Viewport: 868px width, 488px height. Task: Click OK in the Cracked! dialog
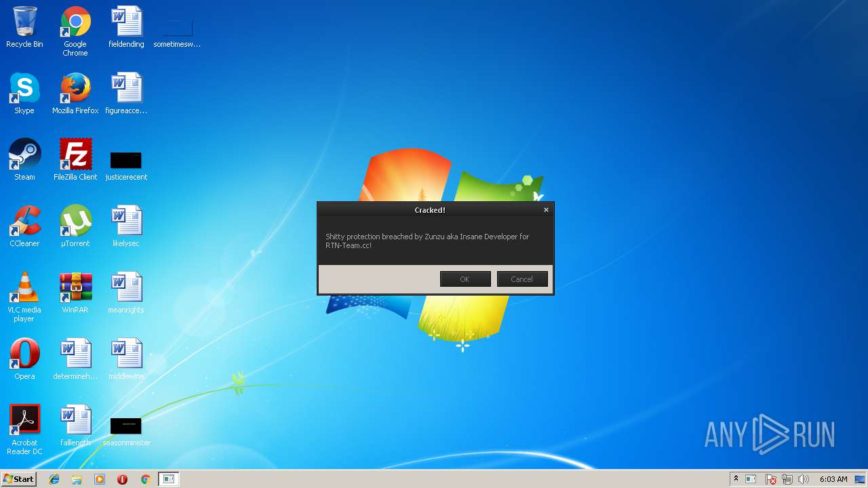(465, 279)
